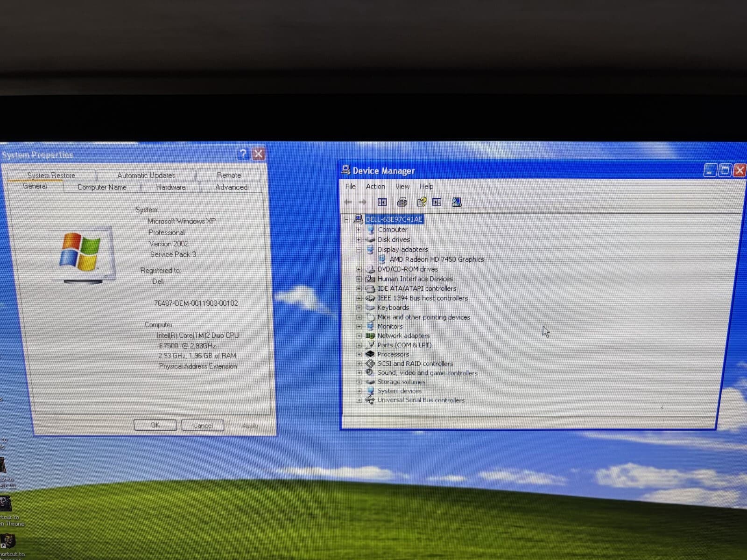Open the Action menu in Device Manager
The image size is (747, 560).
375,186
